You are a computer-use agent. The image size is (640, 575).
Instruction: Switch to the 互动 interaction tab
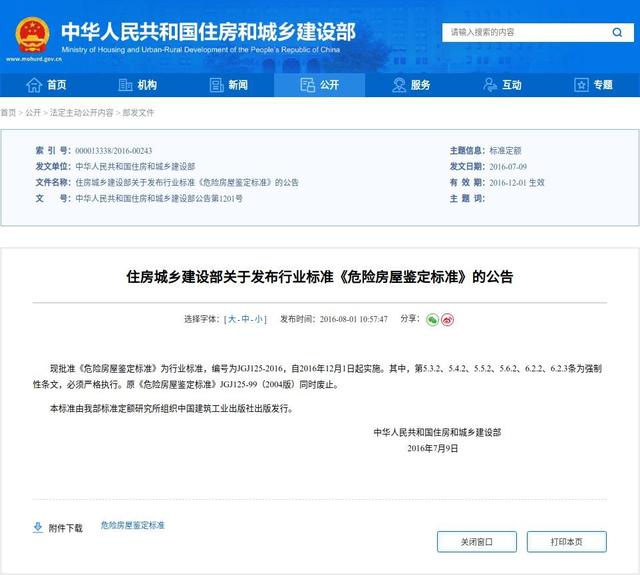[501, 85]
